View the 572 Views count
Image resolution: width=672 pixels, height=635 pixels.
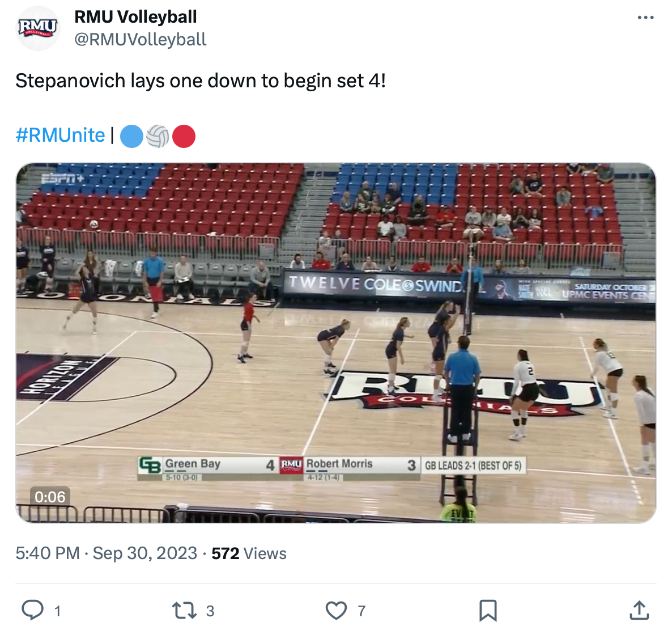coord(249,553)
